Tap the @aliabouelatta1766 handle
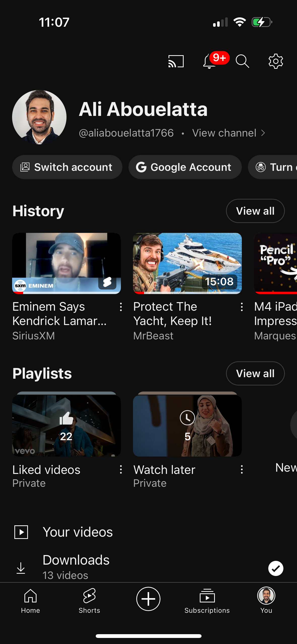 coord(126,133)
